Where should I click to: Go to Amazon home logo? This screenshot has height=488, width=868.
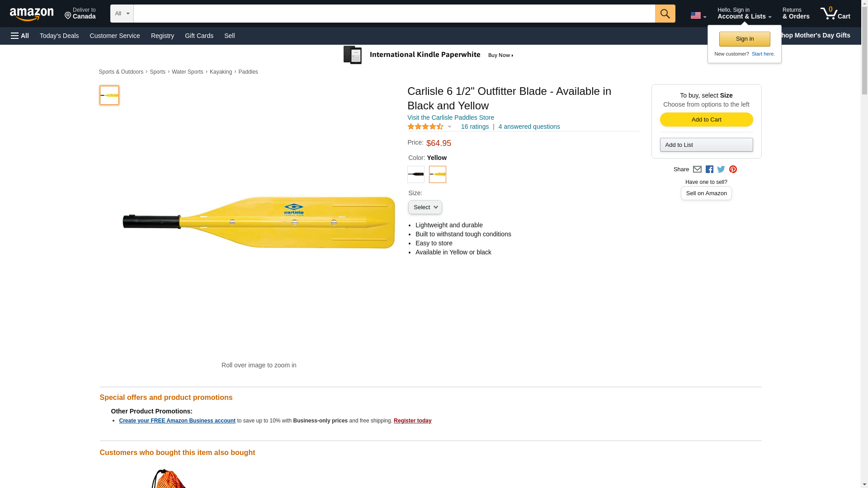[x=32, y=14]
